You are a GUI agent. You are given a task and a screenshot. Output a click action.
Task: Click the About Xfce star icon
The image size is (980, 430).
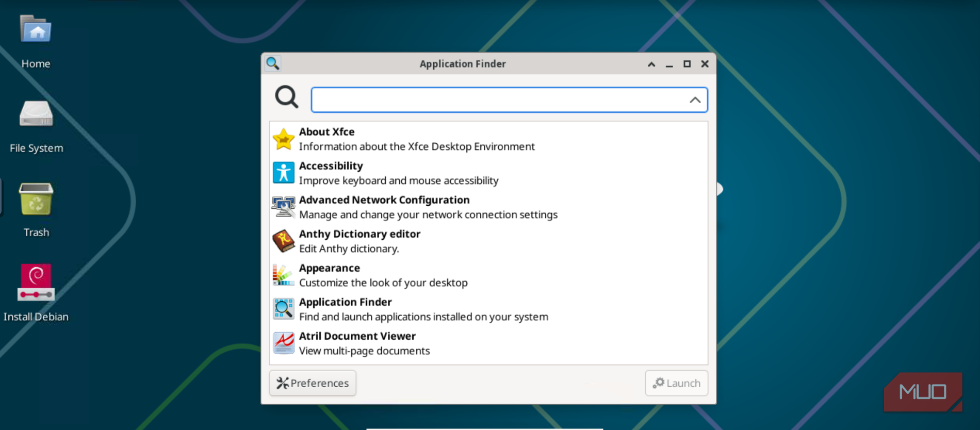coord(283,139)
